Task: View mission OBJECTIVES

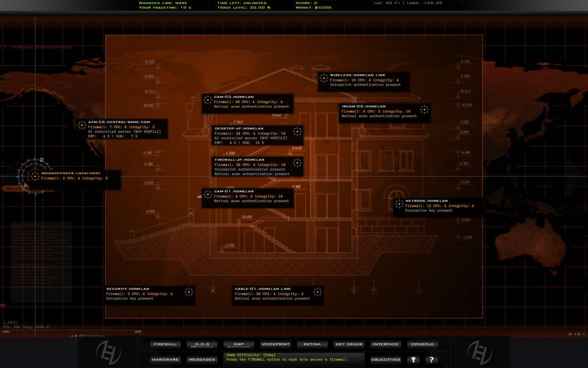Action: click(x=386, y=359)
